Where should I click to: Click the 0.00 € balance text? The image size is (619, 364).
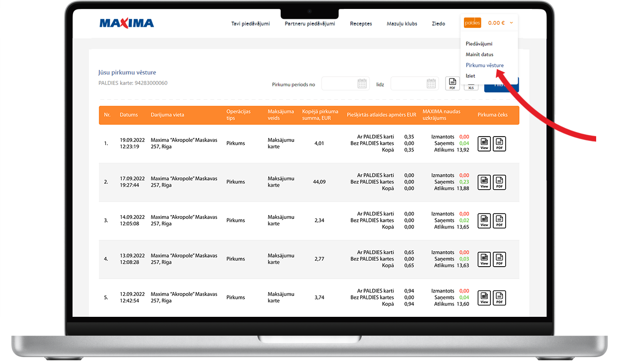[496, 23]
